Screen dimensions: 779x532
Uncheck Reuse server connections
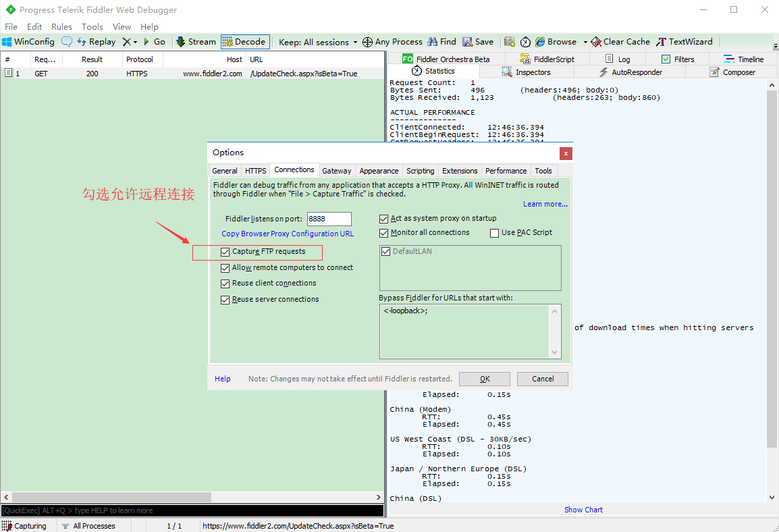[225, 300]
